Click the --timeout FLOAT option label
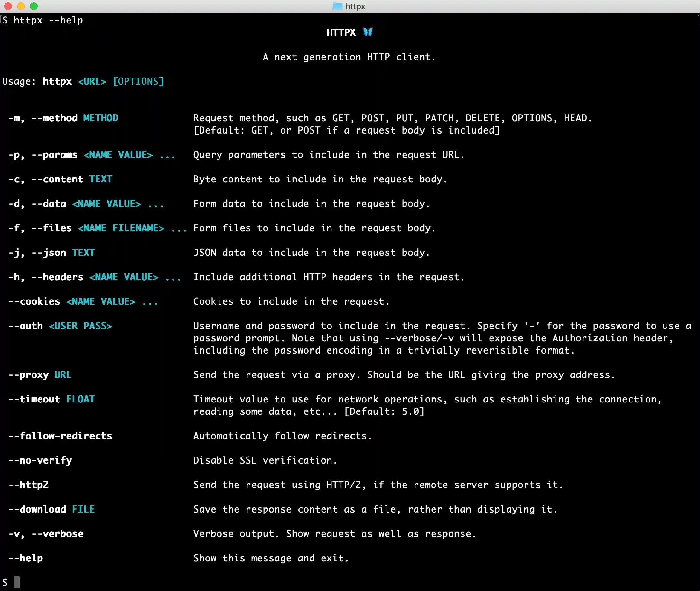This screenshot has width=700, height=591. [x=51, y=399]
